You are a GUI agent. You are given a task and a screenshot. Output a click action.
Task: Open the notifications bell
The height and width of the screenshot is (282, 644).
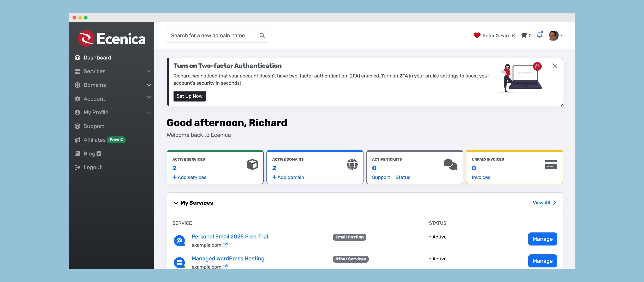point(540,35)
